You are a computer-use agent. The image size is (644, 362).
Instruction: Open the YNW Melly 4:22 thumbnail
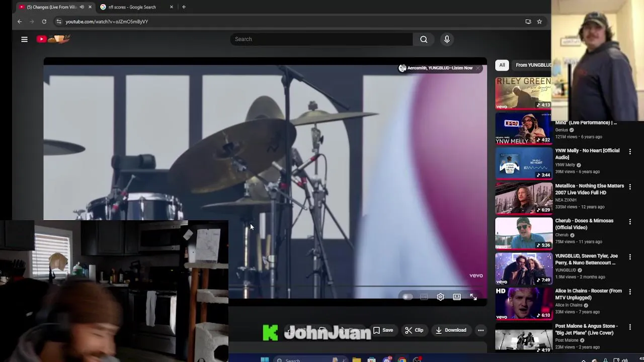click(x=523, y=128)
